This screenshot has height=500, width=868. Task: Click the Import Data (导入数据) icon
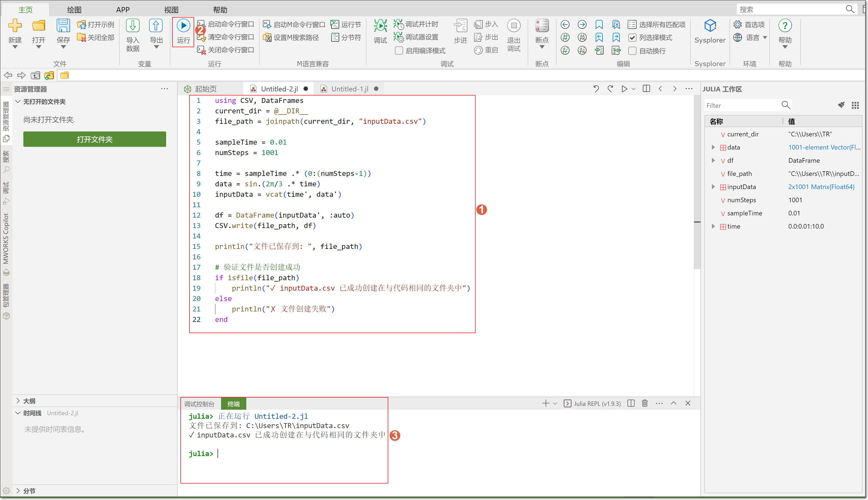tap(133, 26)
